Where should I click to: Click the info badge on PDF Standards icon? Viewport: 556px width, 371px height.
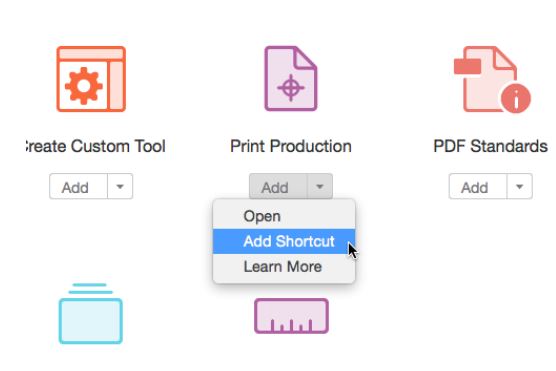pyautogui.click(x=516, y=99)
